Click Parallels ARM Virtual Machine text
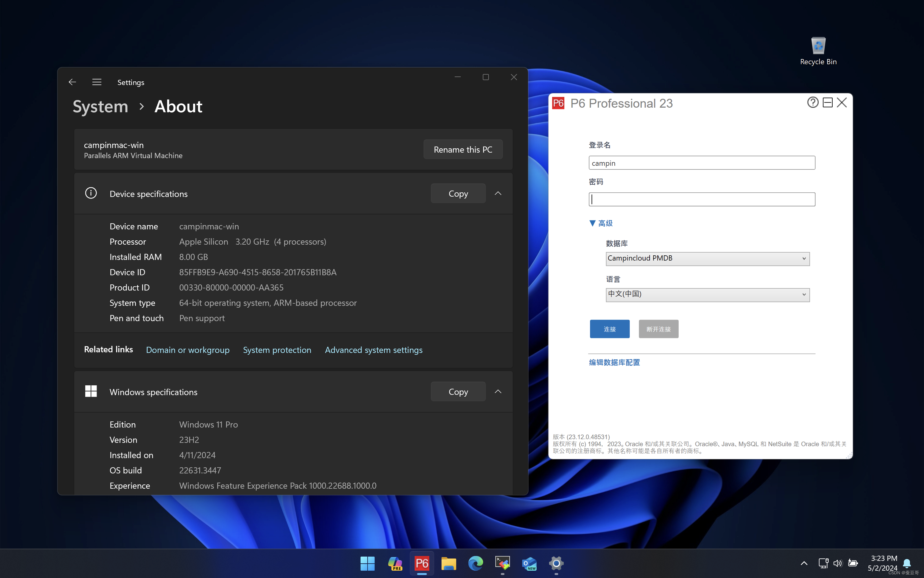924x578 pixels. point(133,156)
